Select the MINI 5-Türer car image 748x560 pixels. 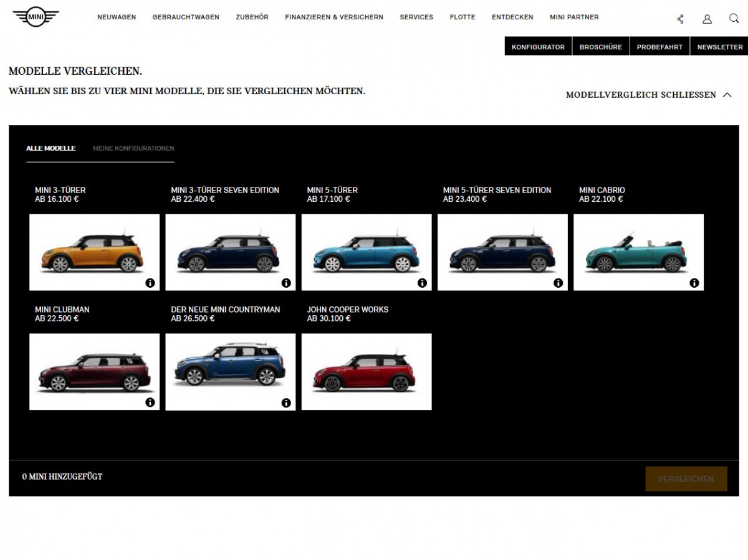pyautogui.click(x=367, y=252)
